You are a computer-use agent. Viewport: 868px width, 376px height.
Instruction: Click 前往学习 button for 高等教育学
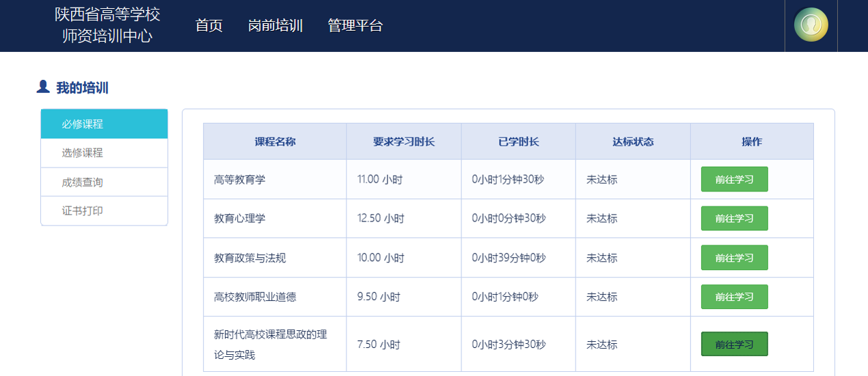734,179
